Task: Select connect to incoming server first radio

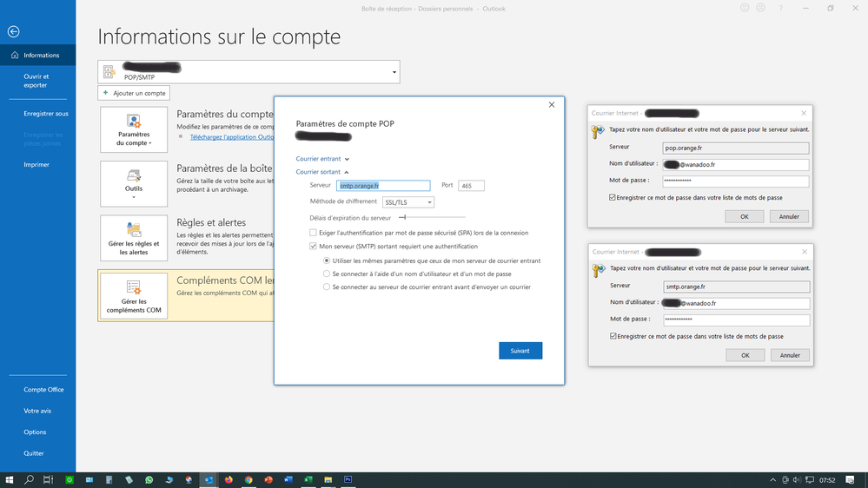Action: [327, 287]
